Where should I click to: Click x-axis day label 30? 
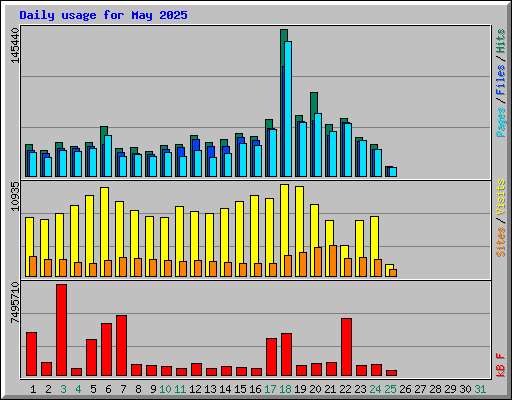coord(465,389)
